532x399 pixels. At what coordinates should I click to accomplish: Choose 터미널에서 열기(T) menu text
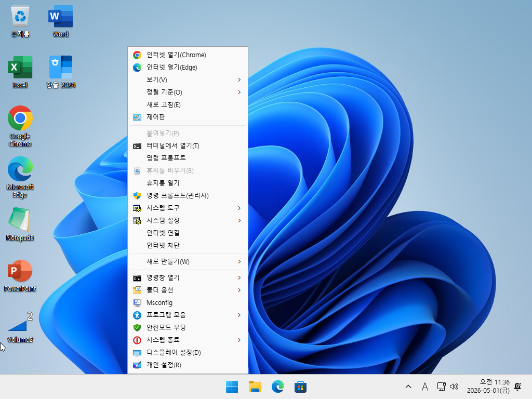172,146
